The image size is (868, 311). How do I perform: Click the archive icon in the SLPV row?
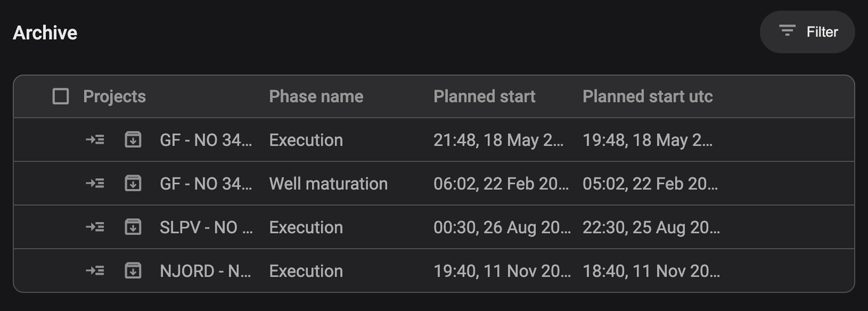click(133, 227)
